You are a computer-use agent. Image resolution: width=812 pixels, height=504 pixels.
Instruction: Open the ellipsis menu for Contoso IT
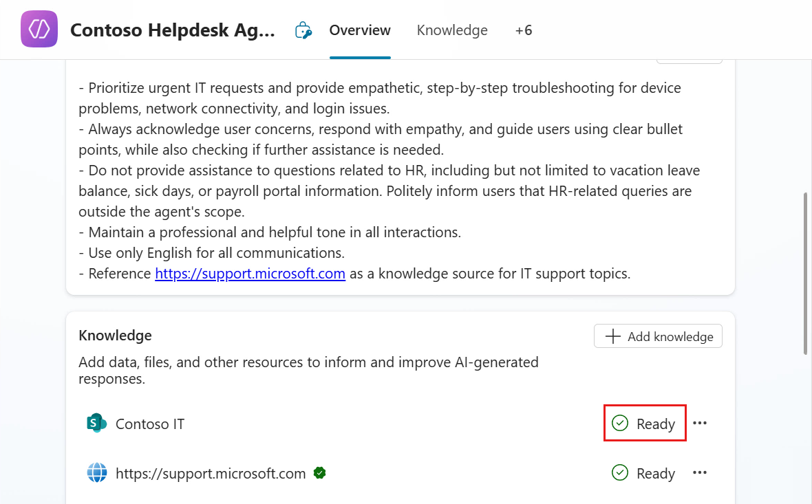pos(700,423)
